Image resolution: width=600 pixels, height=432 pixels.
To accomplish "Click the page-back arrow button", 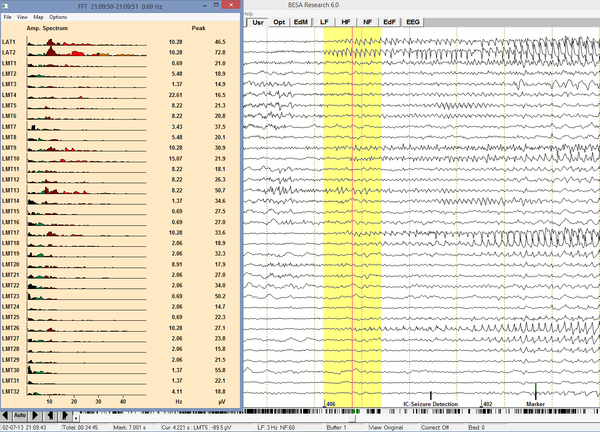I will point(5,414).
